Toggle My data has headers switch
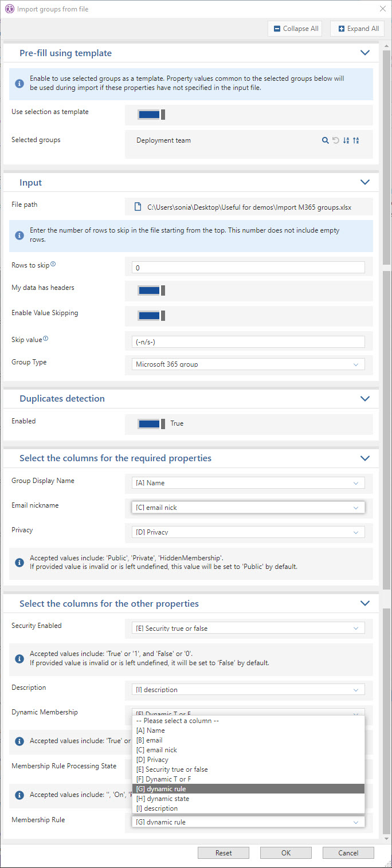Screen dimensions: 392x868 [x=151, y=290]
